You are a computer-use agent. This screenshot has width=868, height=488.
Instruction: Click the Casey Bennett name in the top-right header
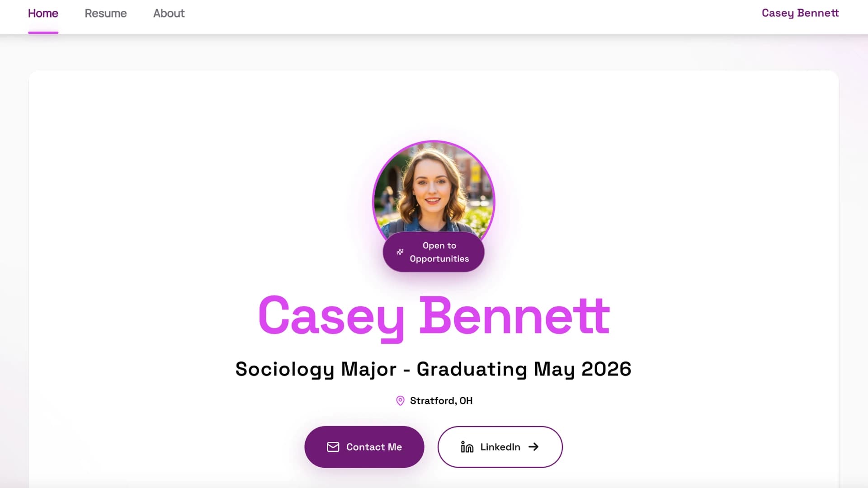800,13
